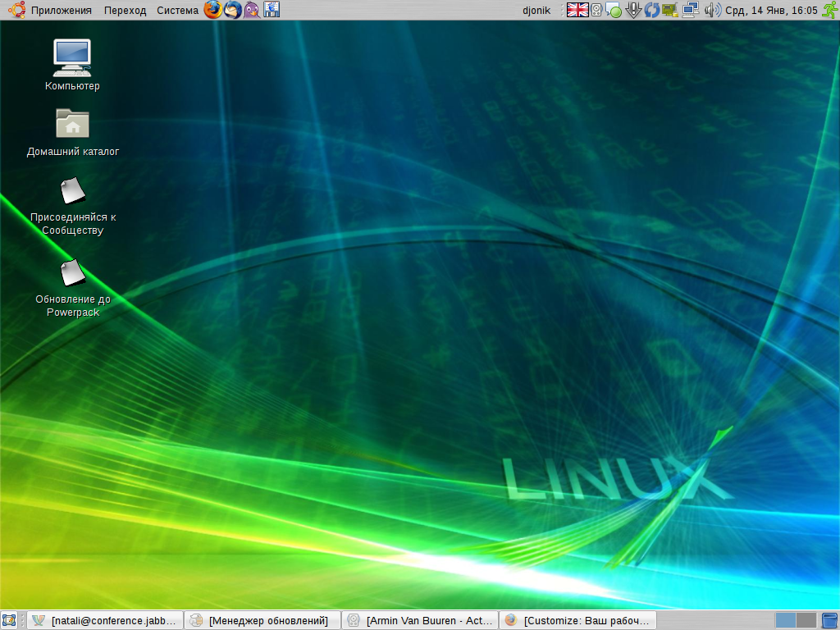Toggle show desktop button in bottom panel
This screenshot has width=840, height=630.
click(10, 620)
